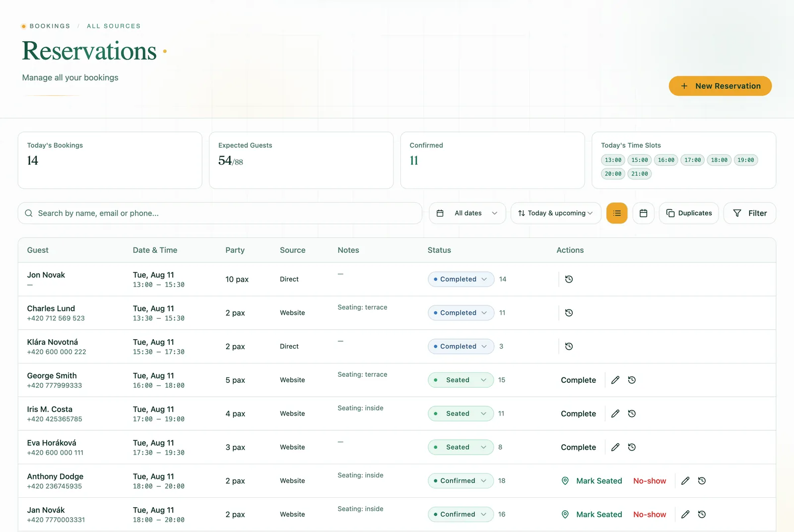Open Seated status dropdown for George Smith
The height and width of the screenshot is (532, 794).
[x=461, y=380]
